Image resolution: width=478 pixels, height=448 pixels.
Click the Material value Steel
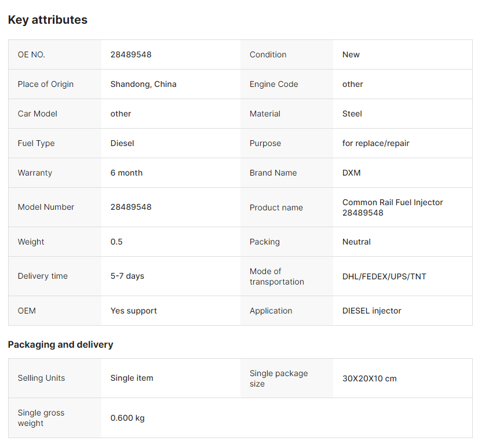352,114
